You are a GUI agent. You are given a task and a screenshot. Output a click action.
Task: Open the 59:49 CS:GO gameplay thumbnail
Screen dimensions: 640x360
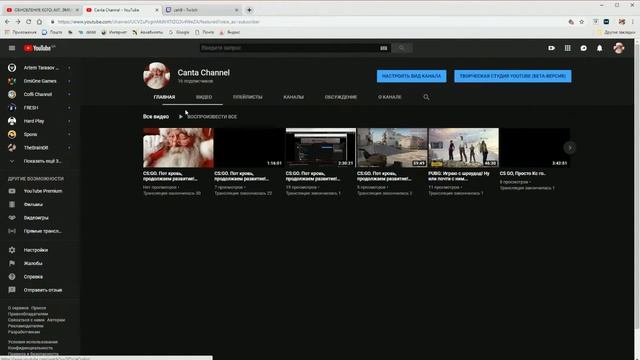click(392, 148)
